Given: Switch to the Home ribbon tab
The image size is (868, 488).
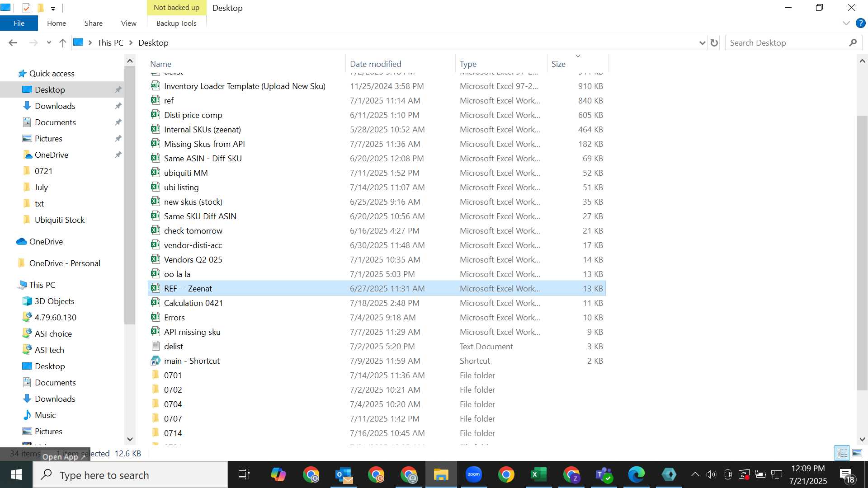Looking at the screenshot, I should tap(57, 23).
